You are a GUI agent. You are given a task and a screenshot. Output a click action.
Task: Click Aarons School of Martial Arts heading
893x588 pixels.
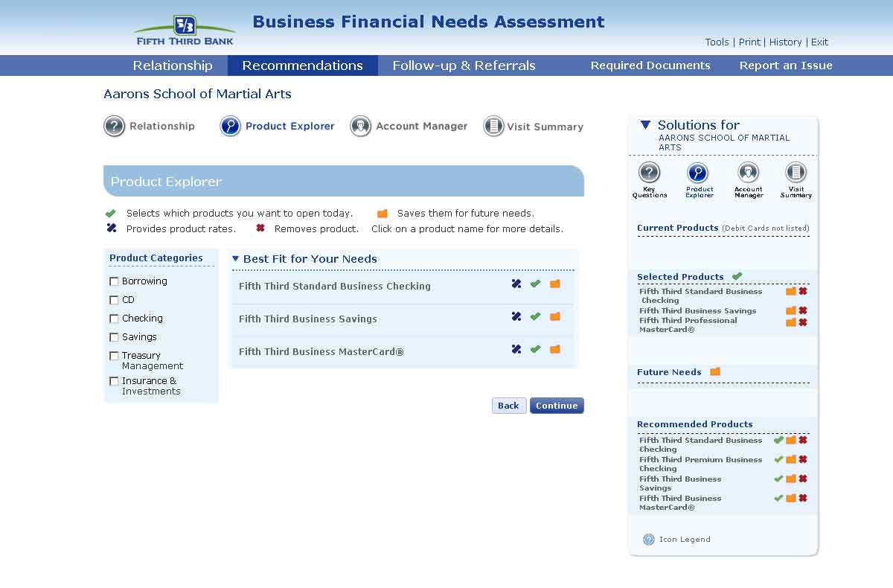(x=197, y=94)
